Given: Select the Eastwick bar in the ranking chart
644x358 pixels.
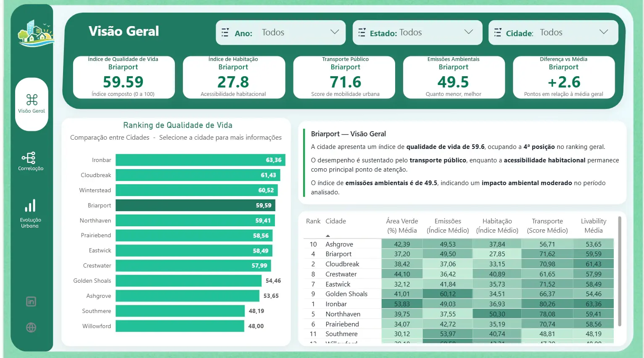Looking at the screenshot, I should click(194, 251).
